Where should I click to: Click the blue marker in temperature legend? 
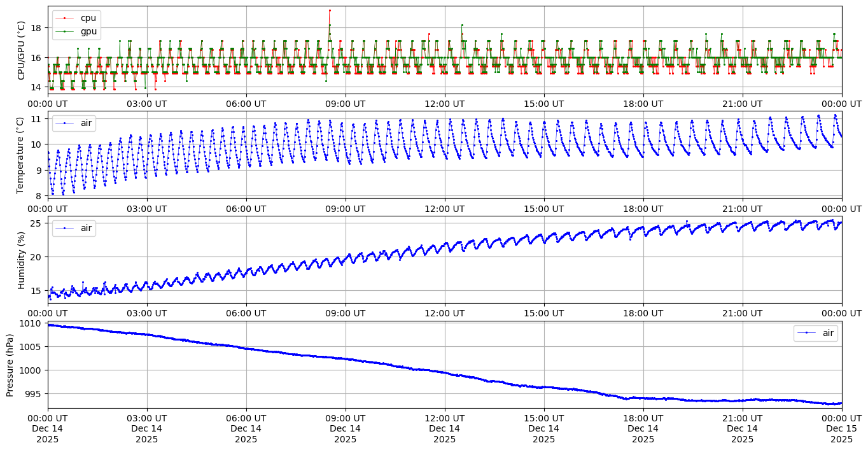click(x=64, y=123)
